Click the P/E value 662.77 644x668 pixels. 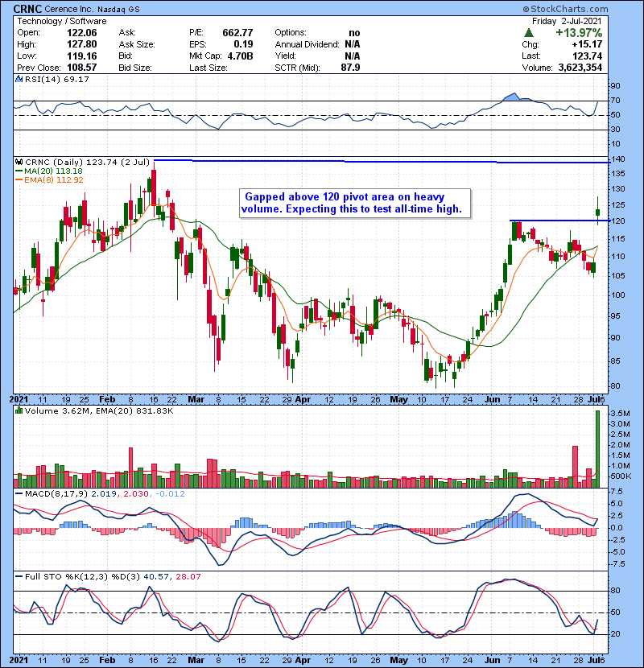pyautogui.click(x=237, y=33)
